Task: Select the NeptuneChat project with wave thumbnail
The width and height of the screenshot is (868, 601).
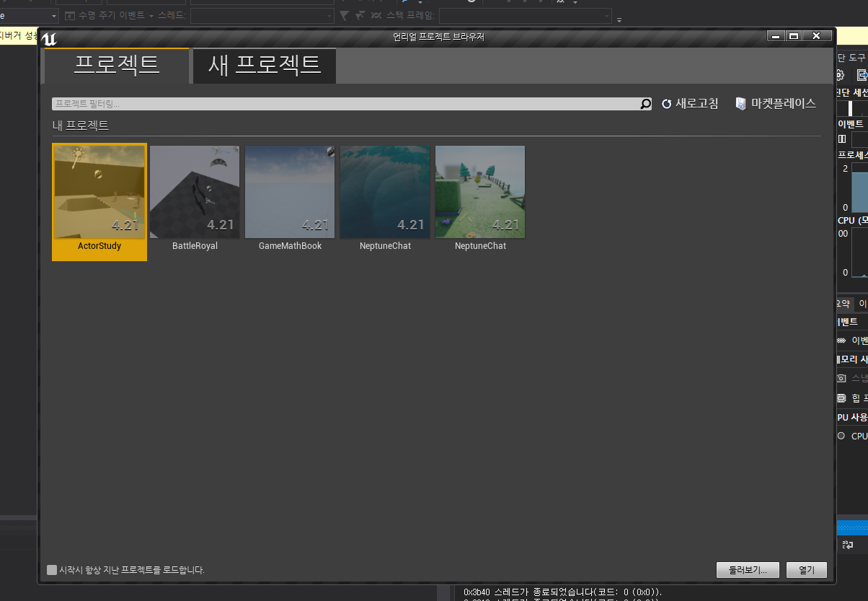Action: click(385, 192)
